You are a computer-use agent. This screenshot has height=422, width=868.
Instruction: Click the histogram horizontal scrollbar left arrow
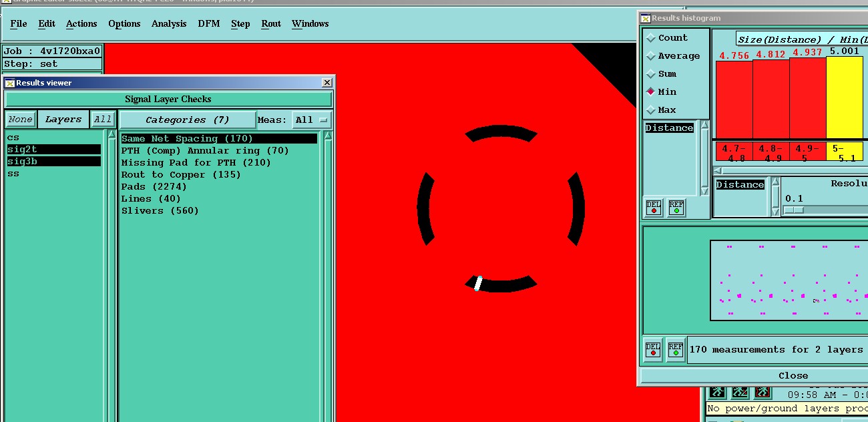(x=718, y=170)
